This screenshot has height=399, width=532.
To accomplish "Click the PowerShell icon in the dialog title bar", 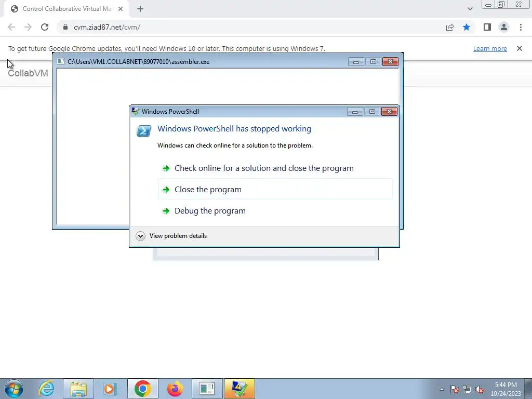I will [x=136, y=111].
